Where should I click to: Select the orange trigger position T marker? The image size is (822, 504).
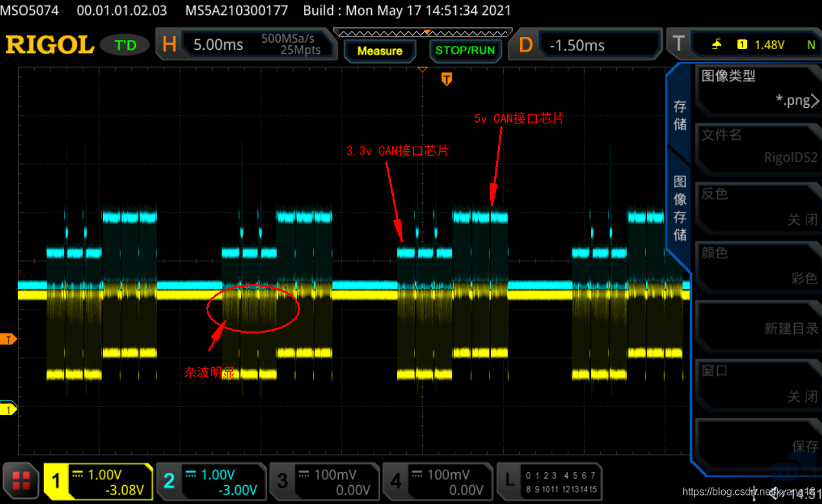click(446, 79)
